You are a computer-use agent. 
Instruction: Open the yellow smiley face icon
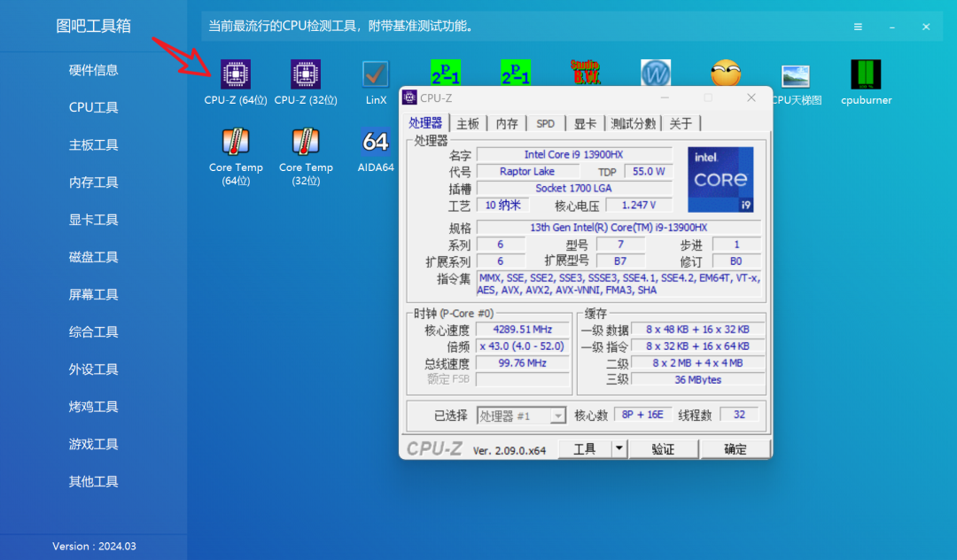pyautogui.click(x=726, y=72)
